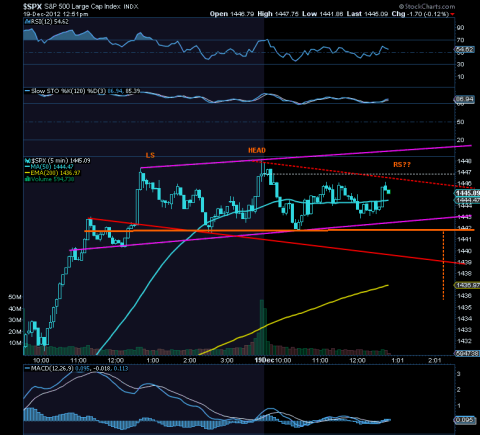Click the LS left shoulder annotation

pyautogui.click(x=150, y=155)
